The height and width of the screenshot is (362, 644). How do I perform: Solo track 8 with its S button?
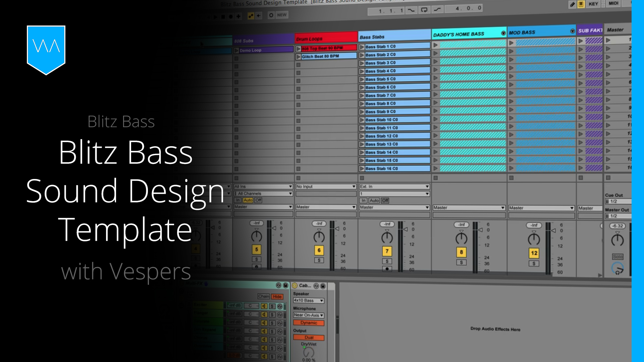[461, 262]
